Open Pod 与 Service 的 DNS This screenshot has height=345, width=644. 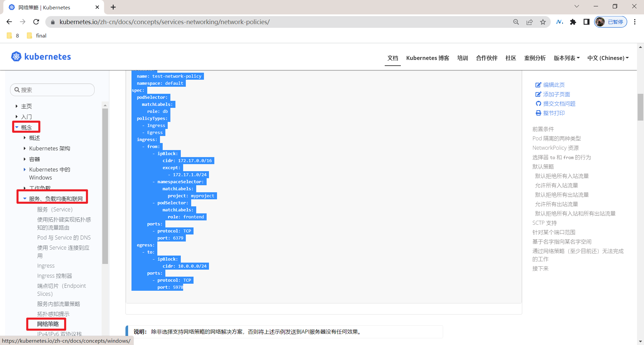pyautogui.click(x=64, y=237)
